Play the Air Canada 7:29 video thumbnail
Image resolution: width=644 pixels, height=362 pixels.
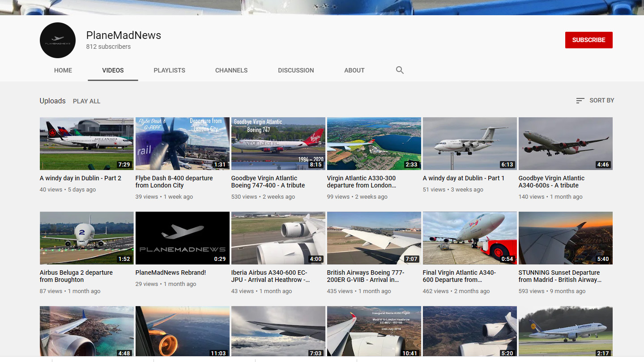87,144
